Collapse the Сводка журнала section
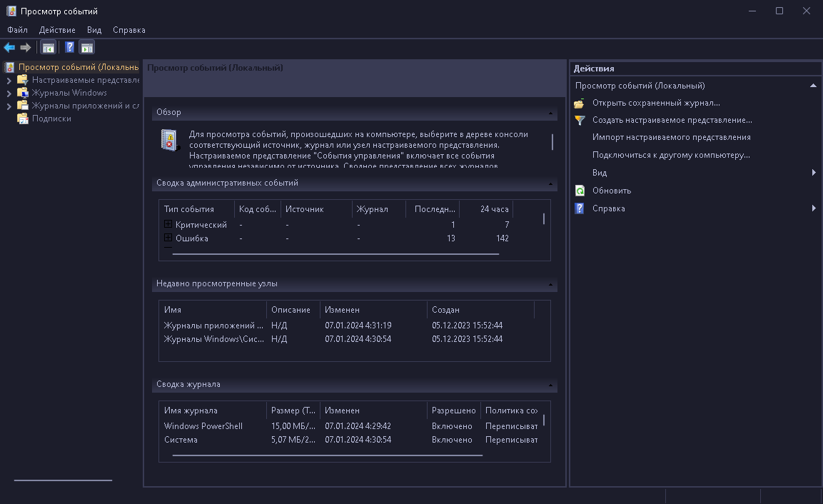Viewport: 823px width, 504px height. tap(550, 385)
